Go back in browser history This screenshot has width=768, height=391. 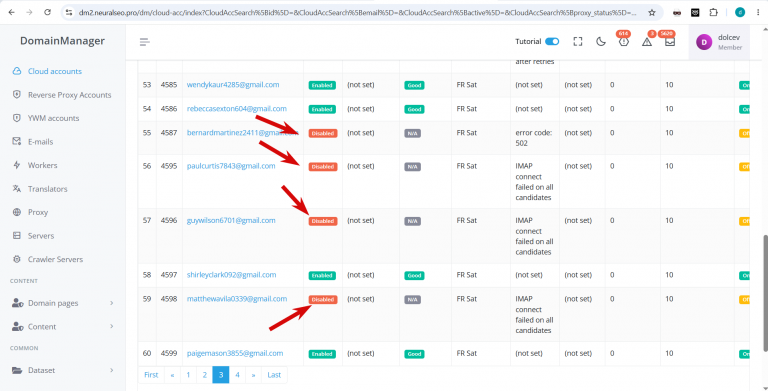point(11,12)
